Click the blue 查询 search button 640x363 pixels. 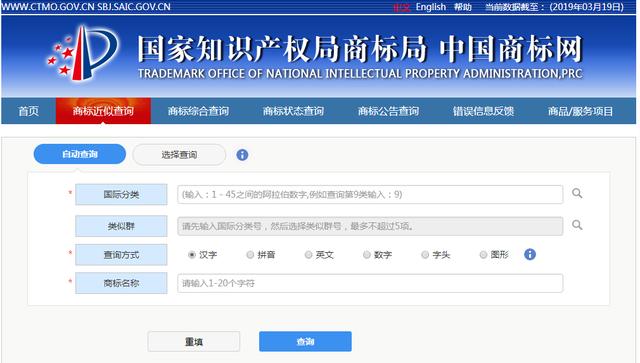click(305, 341)
